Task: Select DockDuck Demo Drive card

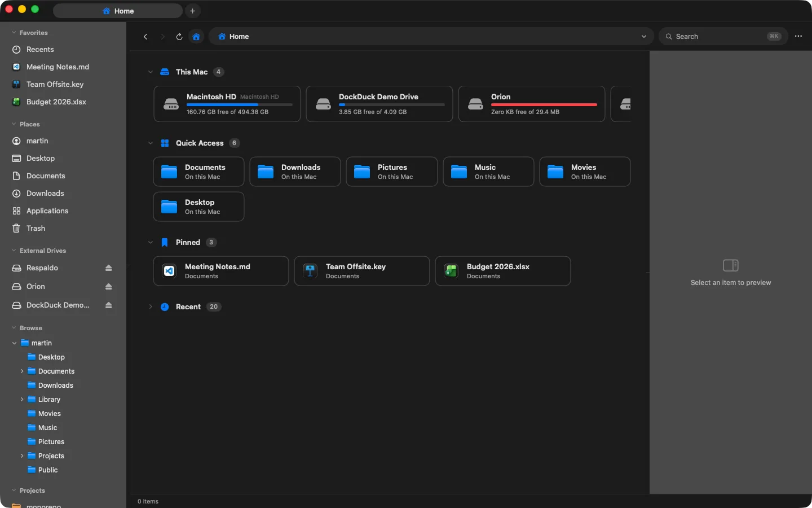Action: pyautogui.click(x=379, y=104)
